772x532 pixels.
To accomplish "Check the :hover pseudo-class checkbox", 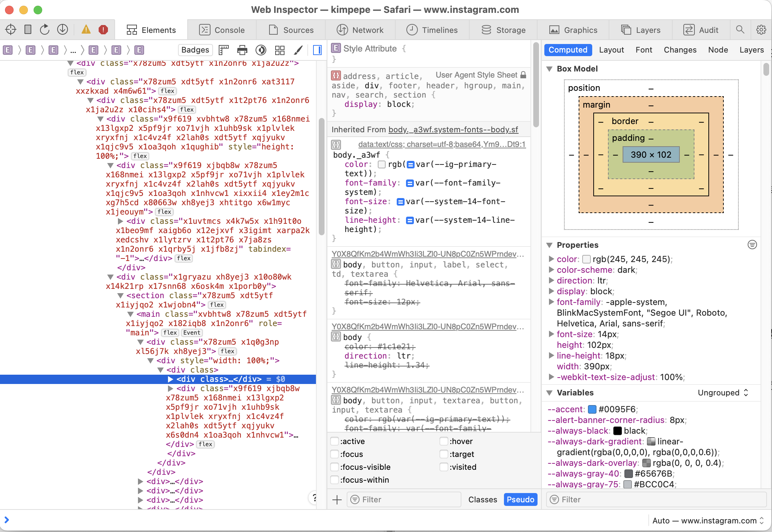I will [444, 441].
